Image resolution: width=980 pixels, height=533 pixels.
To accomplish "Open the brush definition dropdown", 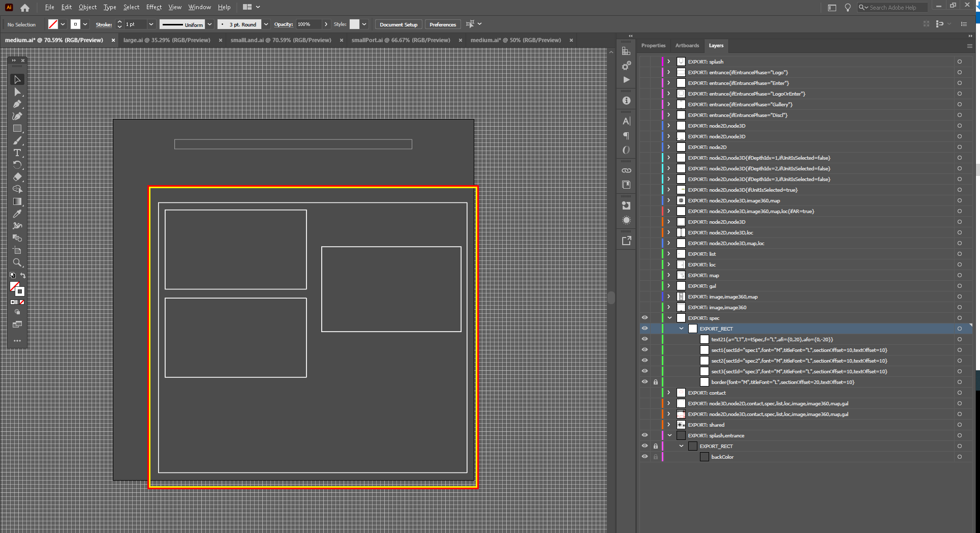I will 266,24.
